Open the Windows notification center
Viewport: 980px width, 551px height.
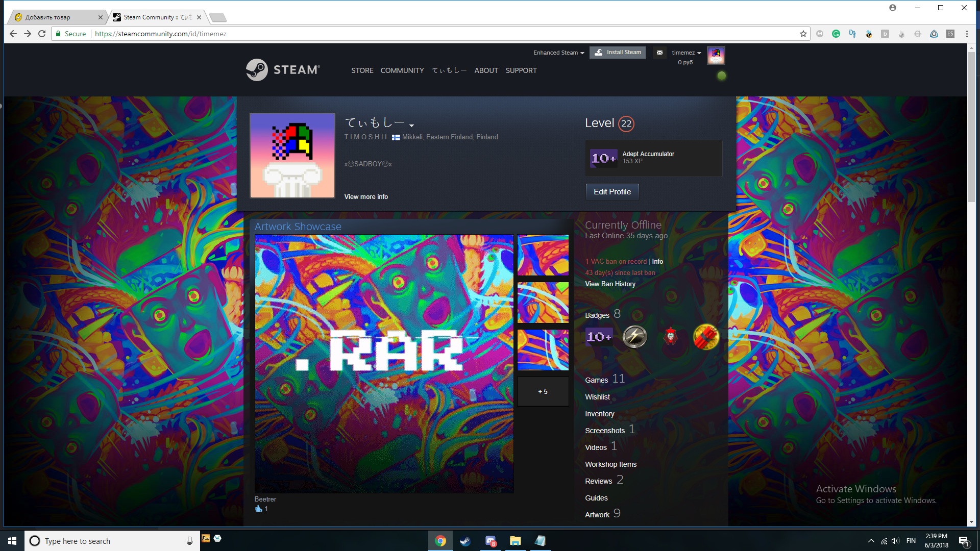click(964, 541)
